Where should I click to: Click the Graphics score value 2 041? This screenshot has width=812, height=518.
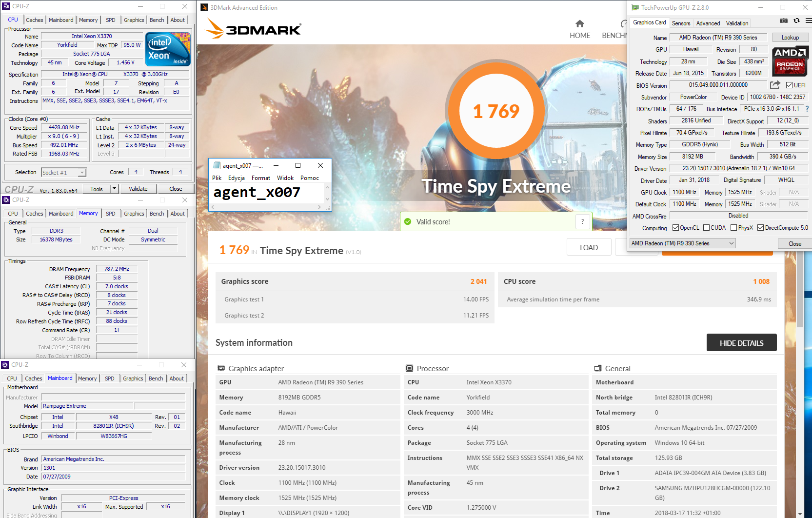point(478,281)
